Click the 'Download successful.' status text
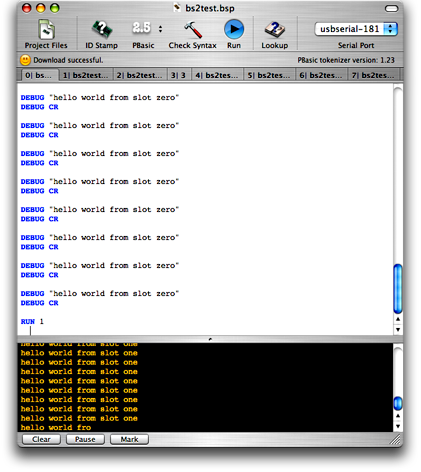Viewport: 421px width, 472px height. 68,60
